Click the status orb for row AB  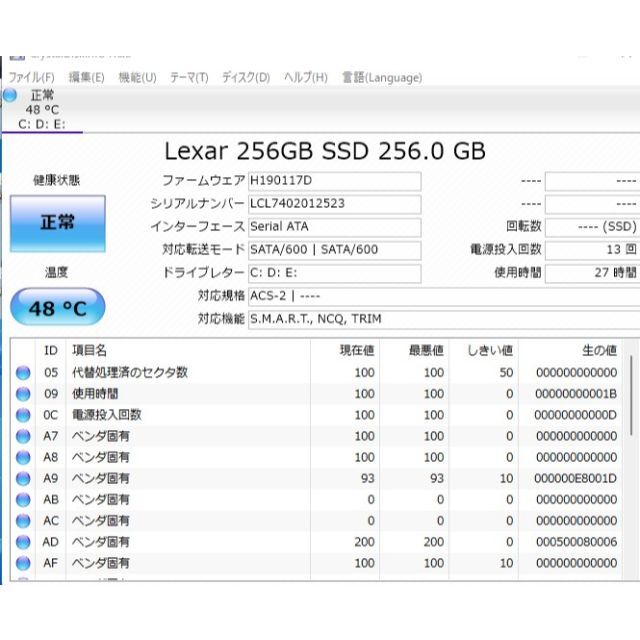pyautogui.click(x=23, y=500)
